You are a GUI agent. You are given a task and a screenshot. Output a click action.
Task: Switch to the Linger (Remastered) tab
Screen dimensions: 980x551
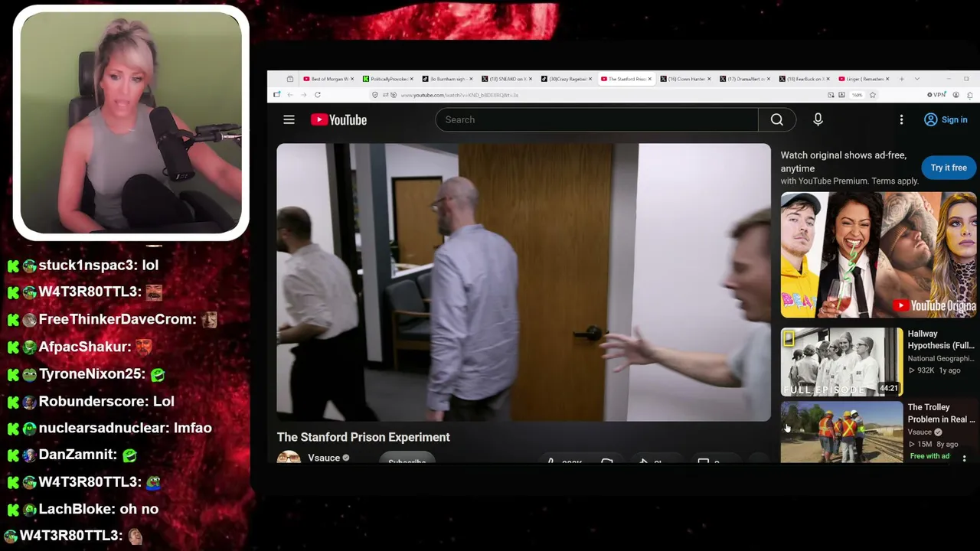pyautogui.click(x=862, y=79)
